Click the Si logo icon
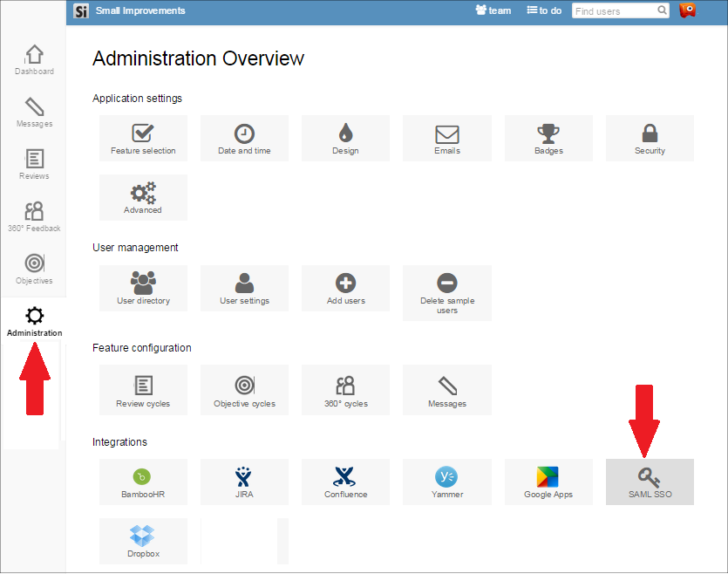The width and height of the screenshot is (728, 574). (81, 11)
